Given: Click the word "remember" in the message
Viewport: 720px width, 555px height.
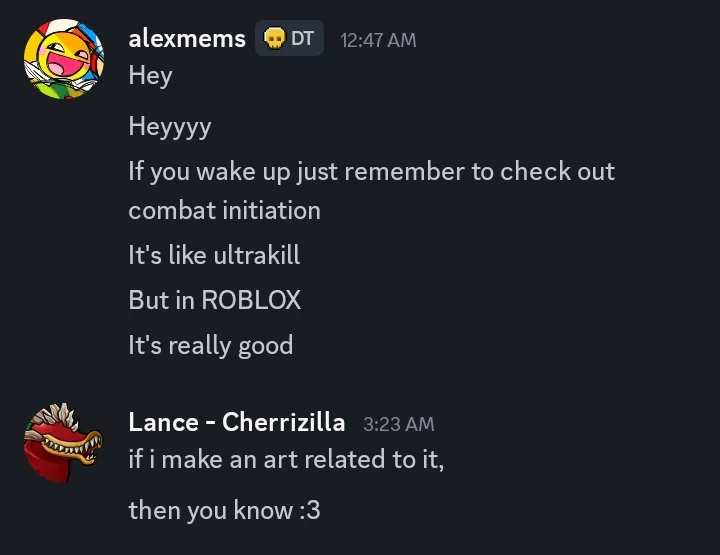Looking at the screenshot, I should 405,172.
